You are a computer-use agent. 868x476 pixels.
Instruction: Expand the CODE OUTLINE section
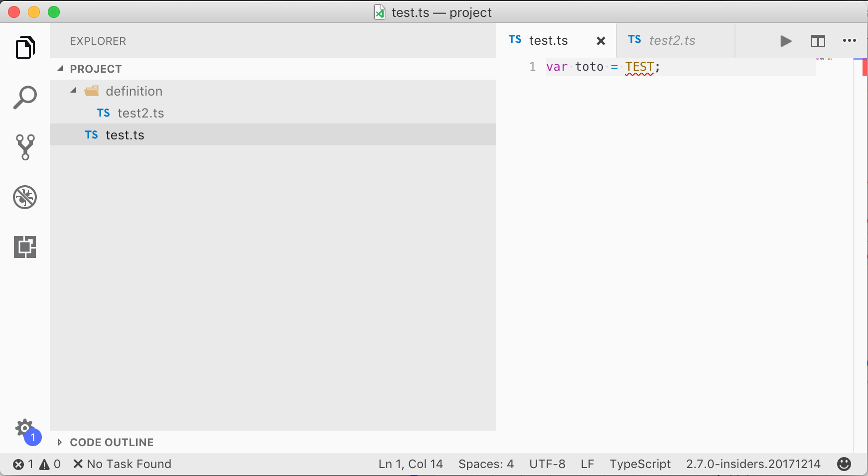click(x=60, y=442)
